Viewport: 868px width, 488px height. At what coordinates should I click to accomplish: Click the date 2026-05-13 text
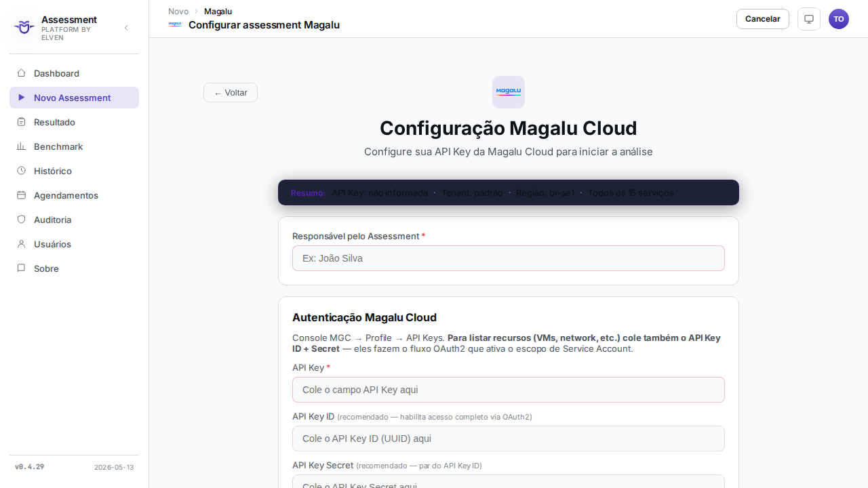(x=114, y=467)
